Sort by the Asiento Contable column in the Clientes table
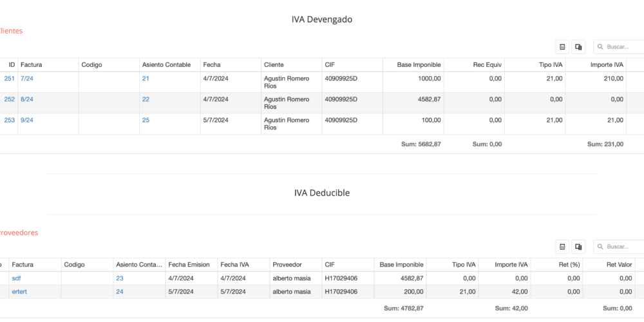The image size is (644, 322). point(169,65)
